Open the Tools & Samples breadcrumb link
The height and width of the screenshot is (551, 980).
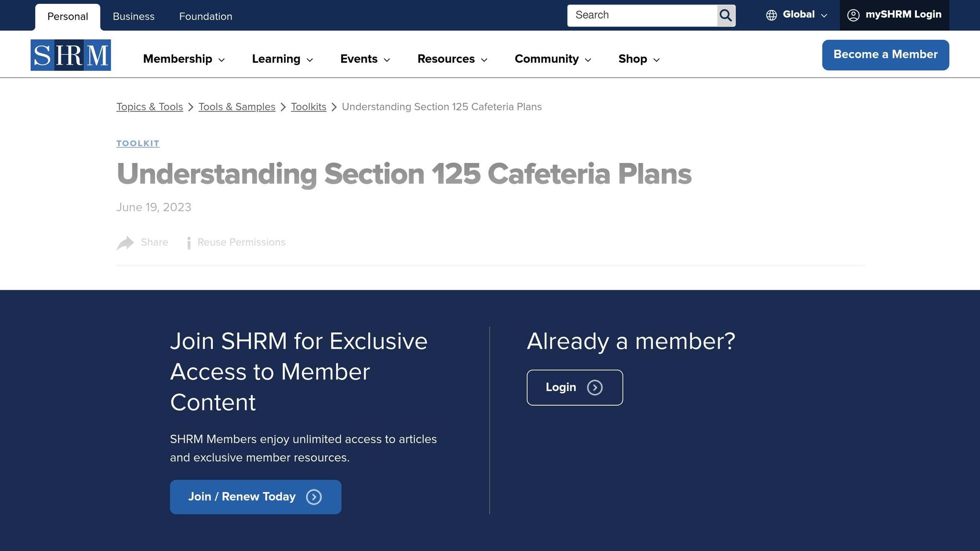tap(237, 107)
